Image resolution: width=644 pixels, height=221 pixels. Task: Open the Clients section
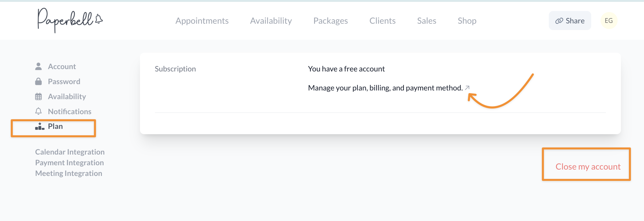(382, 20)
